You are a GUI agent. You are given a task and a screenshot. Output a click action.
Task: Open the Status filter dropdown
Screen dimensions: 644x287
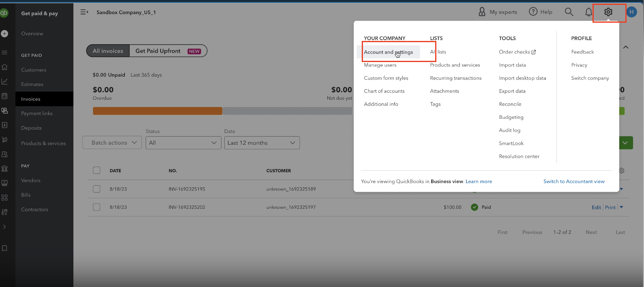183,143
